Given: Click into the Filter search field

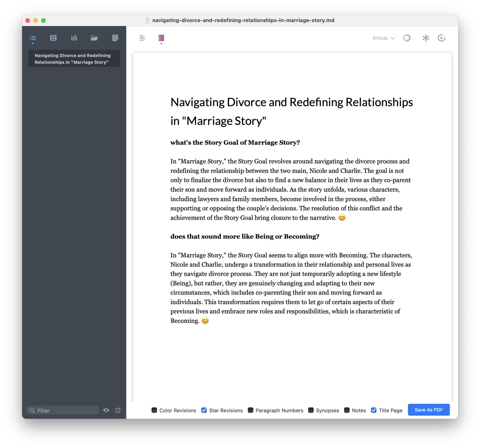Looking at the screenshot, I should coord(62,410).
